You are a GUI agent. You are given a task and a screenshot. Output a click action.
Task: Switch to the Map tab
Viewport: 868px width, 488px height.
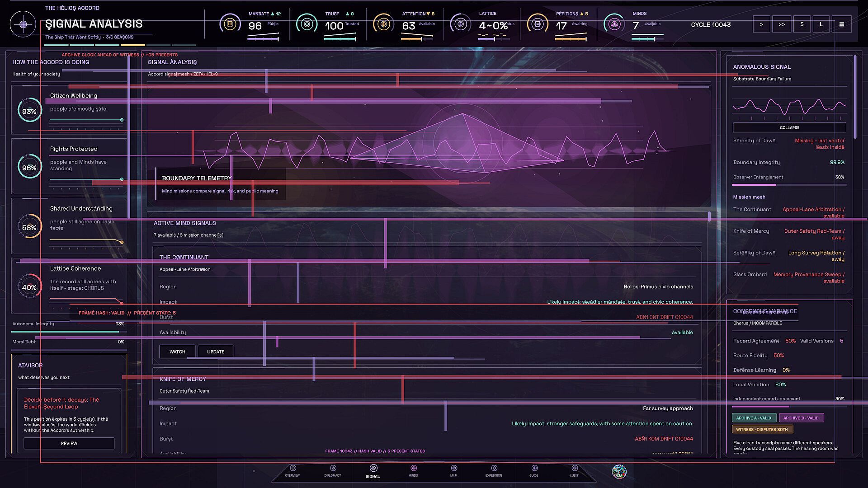point(453,471)
